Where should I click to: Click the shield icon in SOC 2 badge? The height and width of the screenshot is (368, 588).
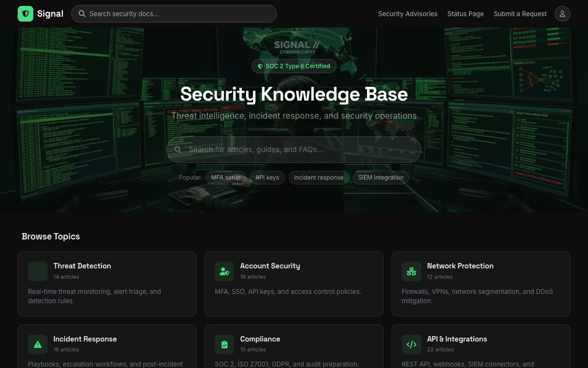tap(261, 66)
